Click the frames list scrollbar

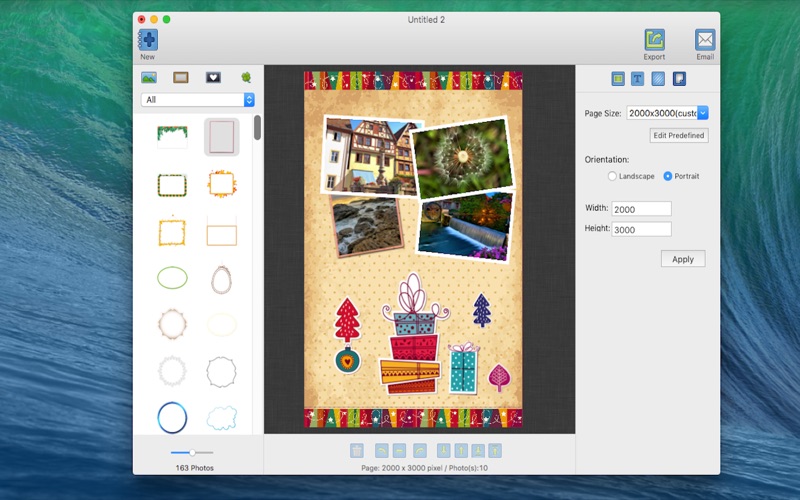(257, 128)
